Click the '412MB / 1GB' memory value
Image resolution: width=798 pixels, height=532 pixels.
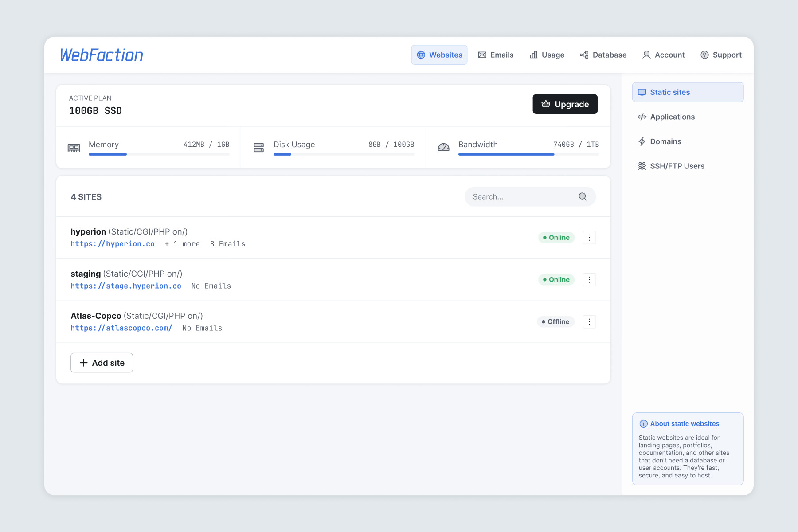click(x=207, y=145)
